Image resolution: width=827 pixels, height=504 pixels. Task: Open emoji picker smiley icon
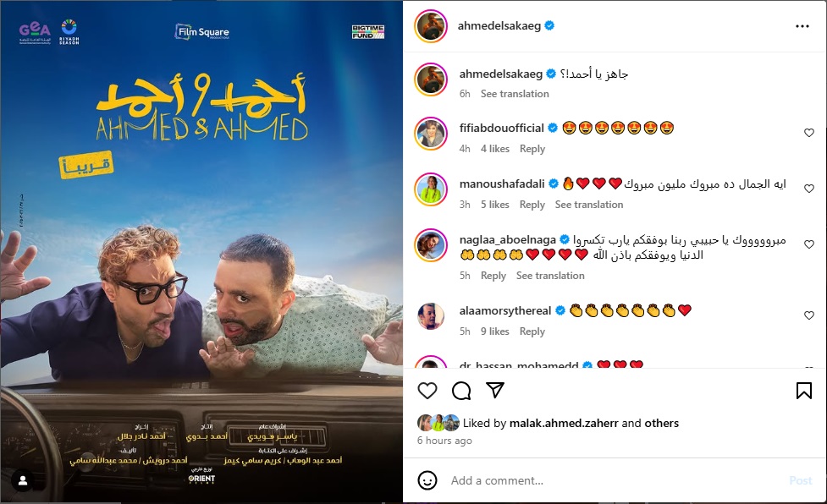coord(427,480)
